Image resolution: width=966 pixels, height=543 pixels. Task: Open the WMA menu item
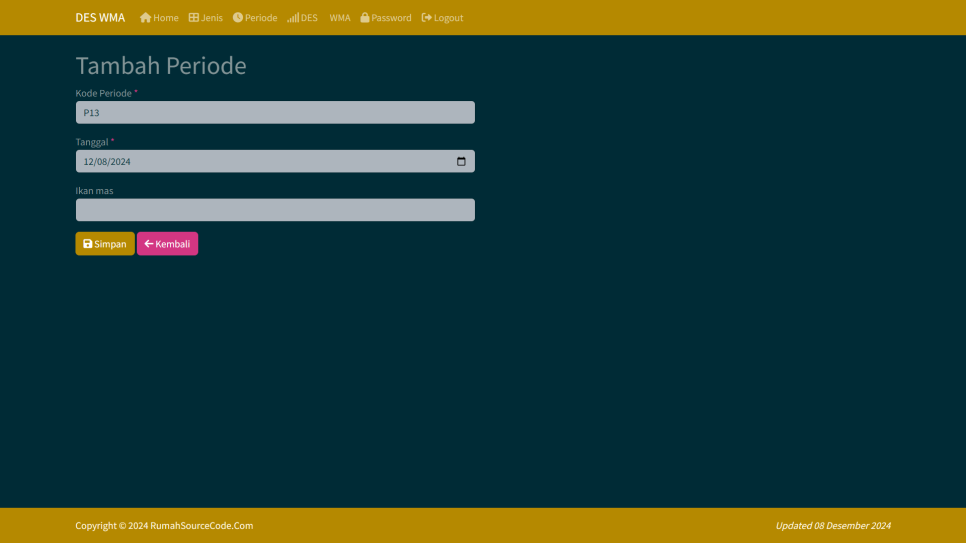click(x=340, y=18)
